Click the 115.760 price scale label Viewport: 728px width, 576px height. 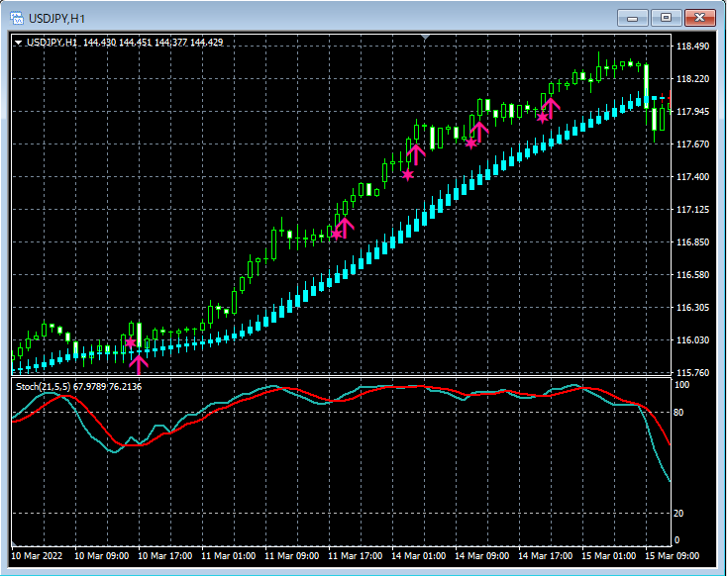coord(692,372)
